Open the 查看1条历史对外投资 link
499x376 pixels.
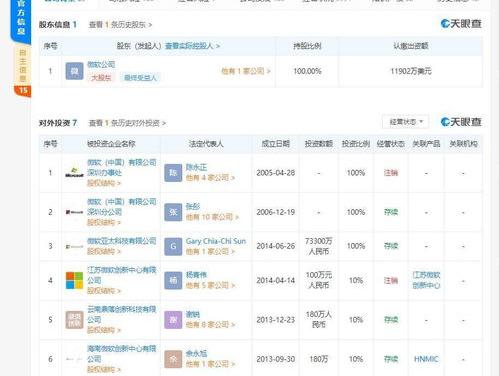click(127, 123)
